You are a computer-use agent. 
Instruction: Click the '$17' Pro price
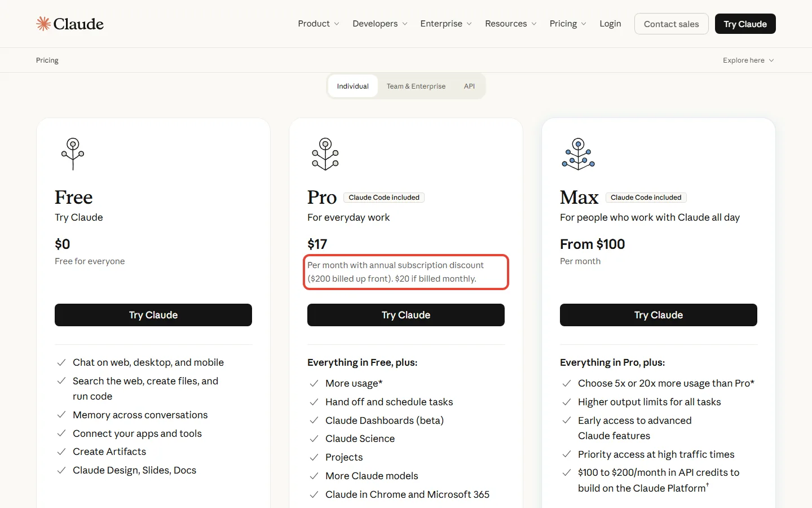click(317, 244)
